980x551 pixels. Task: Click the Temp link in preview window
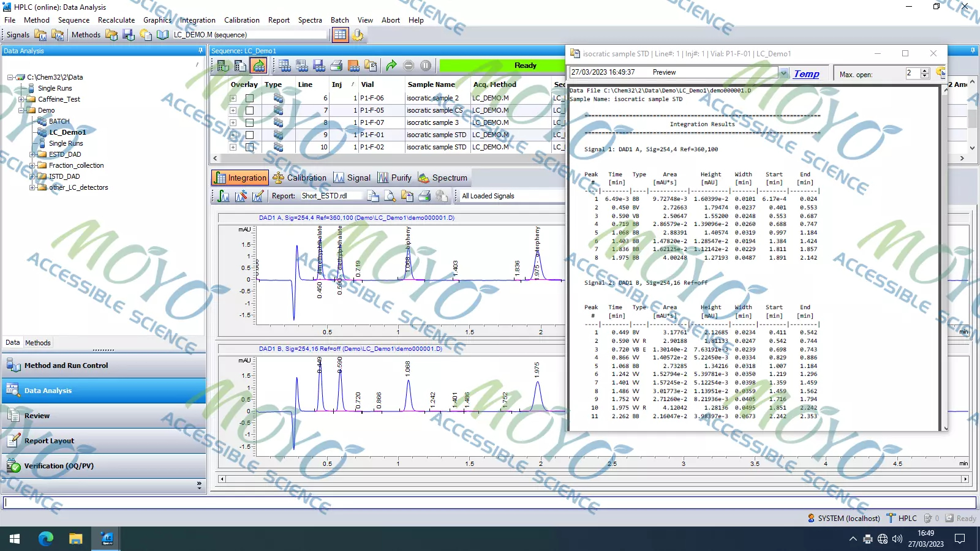point(806,73)
